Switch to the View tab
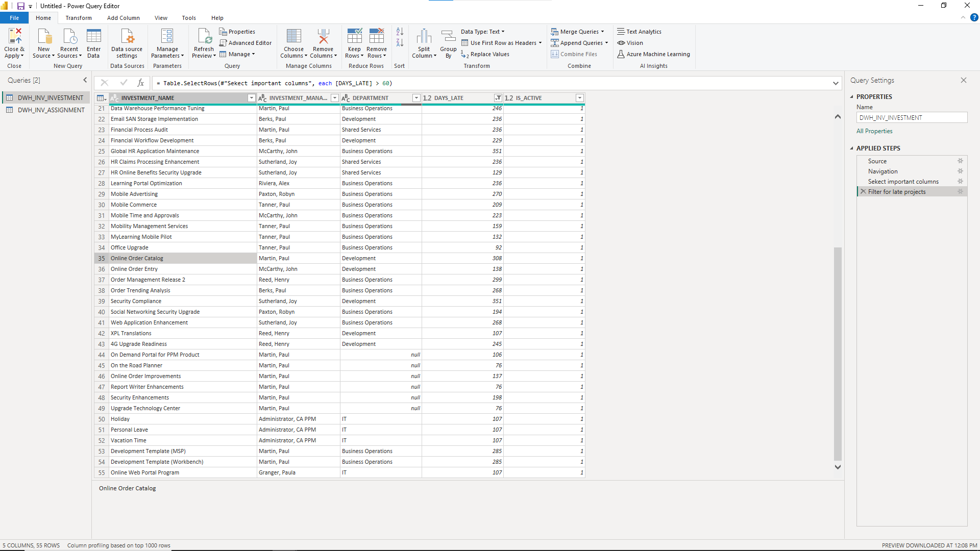 click(161, 18)
